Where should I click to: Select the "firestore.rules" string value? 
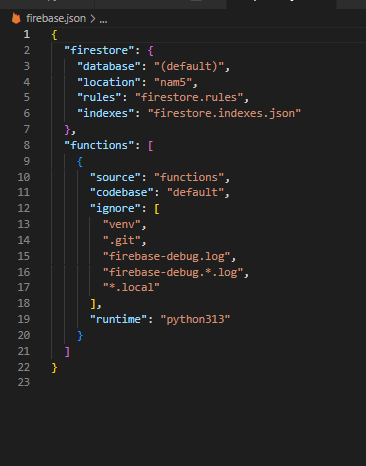(189, 97)
